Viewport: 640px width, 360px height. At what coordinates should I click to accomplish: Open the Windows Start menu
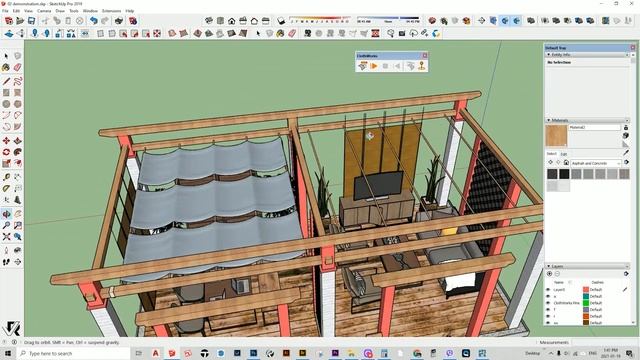(x=8, y=353)
